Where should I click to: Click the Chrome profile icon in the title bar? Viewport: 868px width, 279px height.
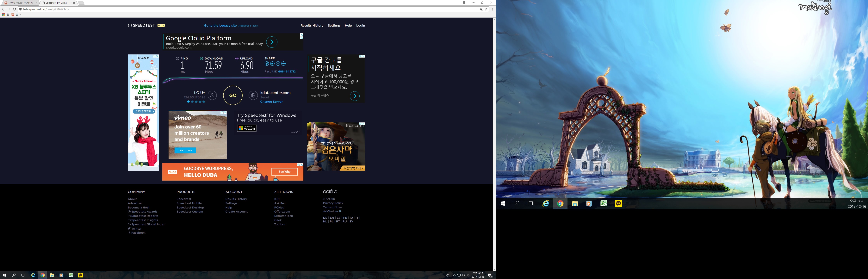(464, 2)
